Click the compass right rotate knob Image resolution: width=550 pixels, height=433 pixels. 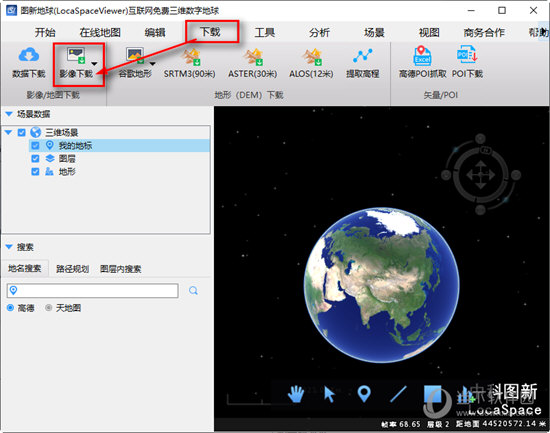tap(516, 174)
